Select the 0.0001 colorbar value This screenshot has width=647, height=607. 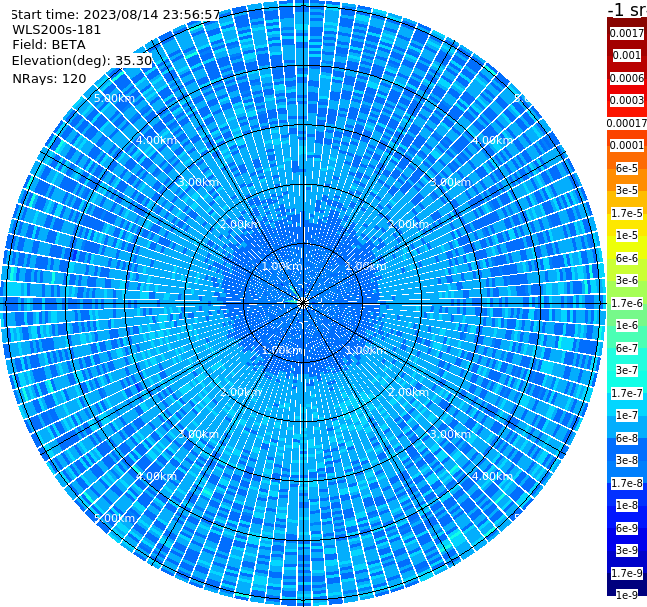(627, 145)
